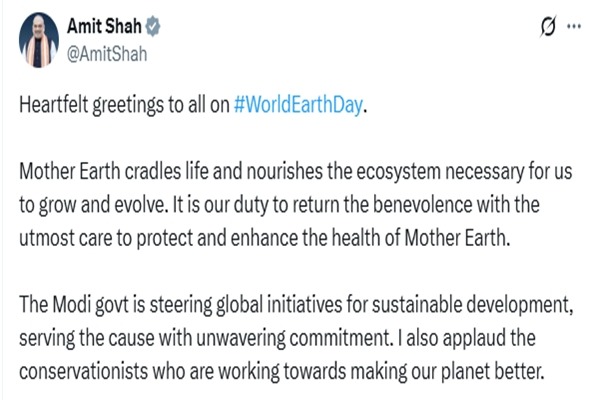Click the Grok slashed-circle icon
The width and height of the screenshot is (600, 400).
click(548, 27)
